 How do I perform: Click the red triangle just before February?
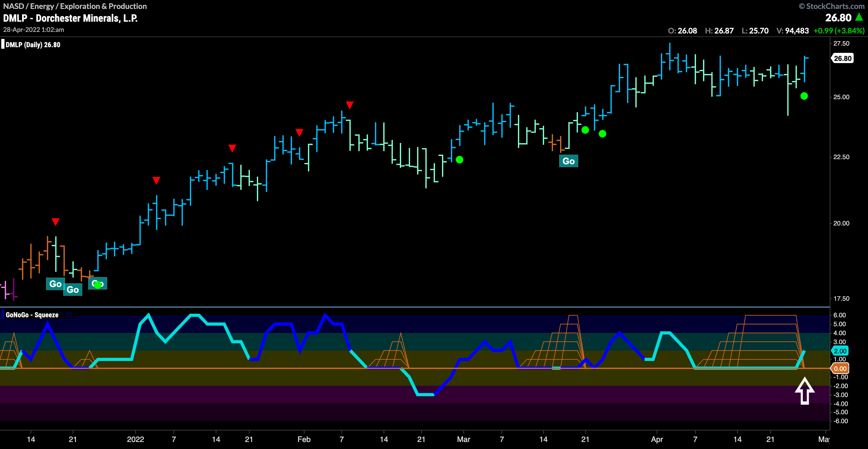[299, 132]
